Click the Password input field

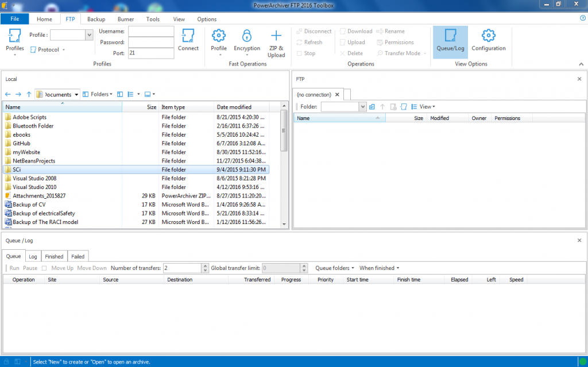(151, 42)
